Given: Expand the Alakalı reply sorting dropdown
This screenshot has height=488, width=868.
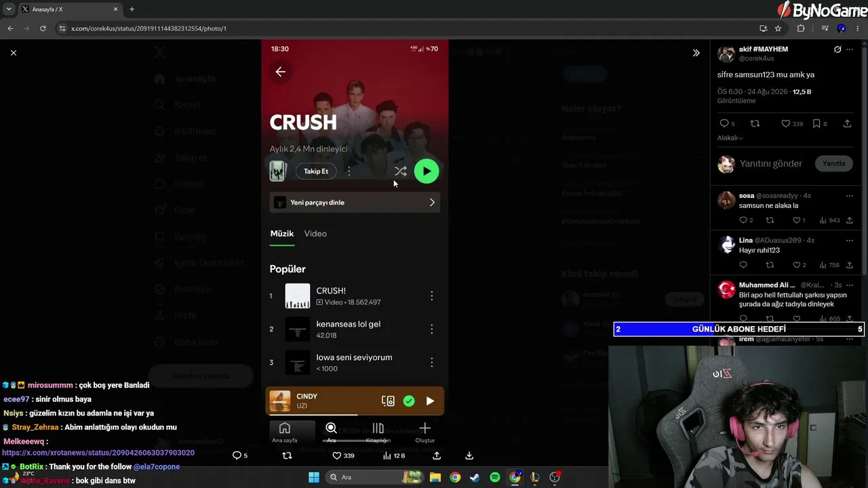Looking at the screenshot, I should (x=730, y=138).
